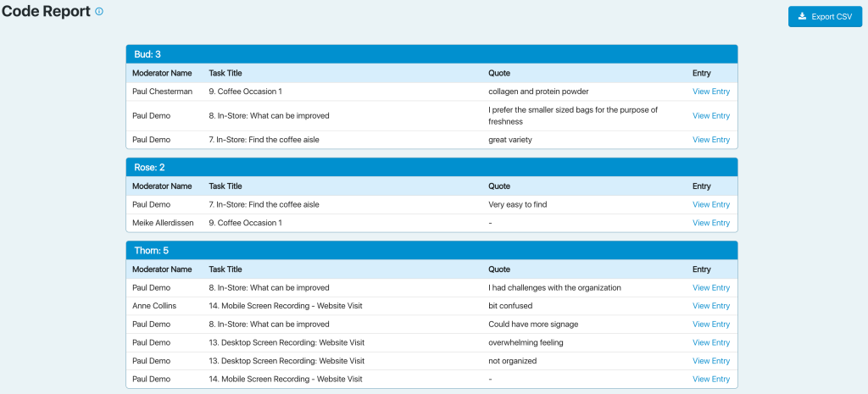Click 'I had challenges with the organization' quote
This screenshot has height=394, width=868.
click(x=554, y=288)
